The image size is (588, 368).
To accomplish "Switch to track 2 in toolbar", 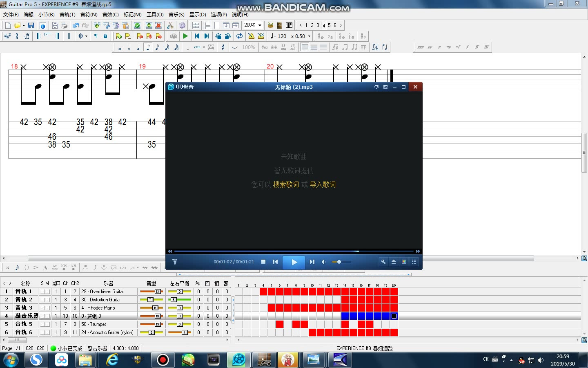I will [x=312, y=25].
